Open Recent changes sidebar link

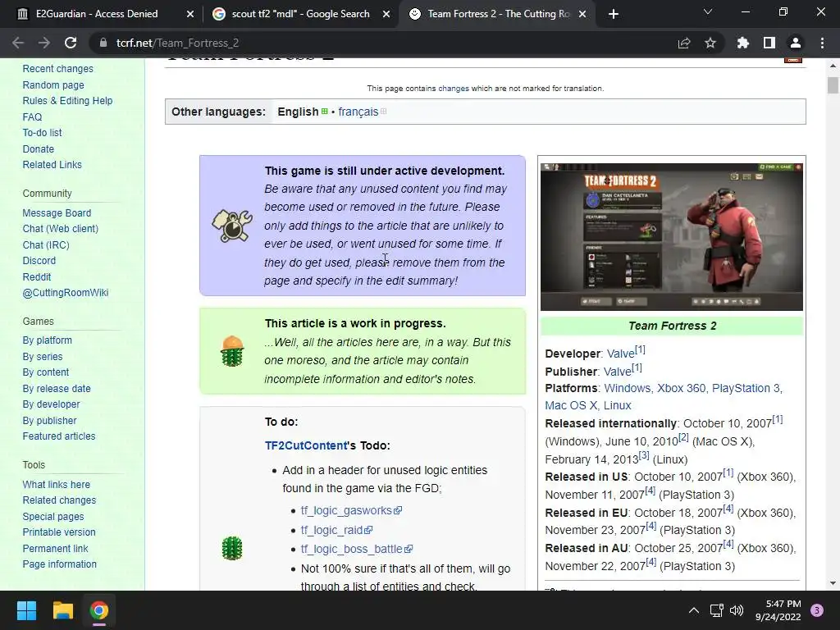pyautogui.click(x=58, y=69)
